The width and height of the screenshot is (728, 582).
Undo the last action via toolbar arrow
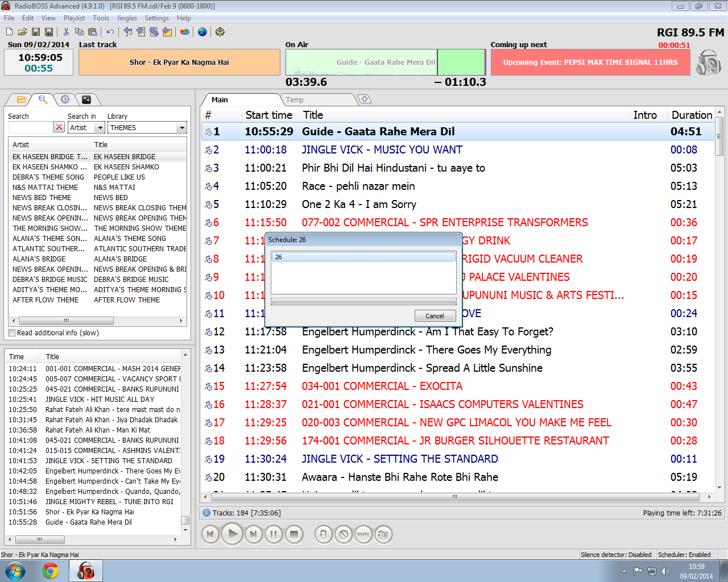point(110,32)
